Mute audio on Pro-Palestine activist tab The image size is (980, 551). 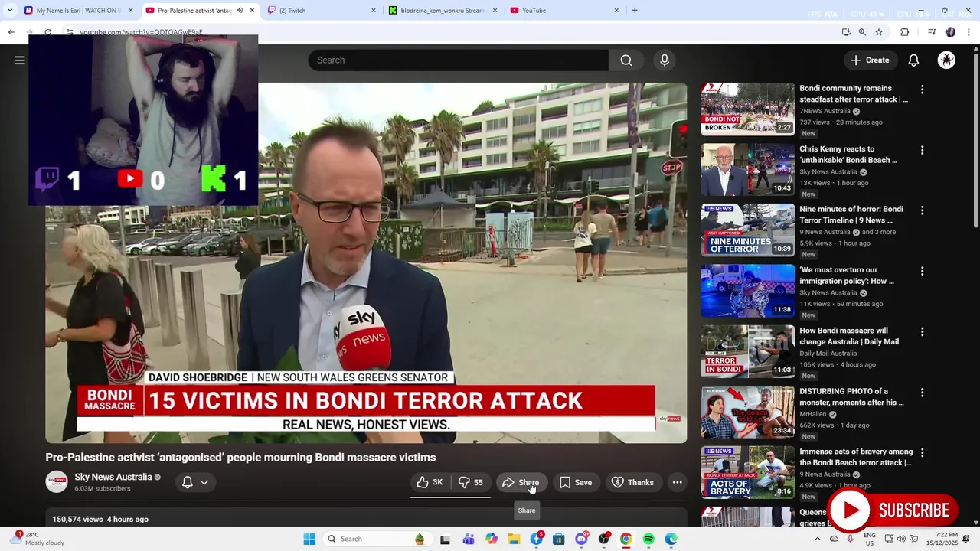pyautogui.click(x=240, y=11)
